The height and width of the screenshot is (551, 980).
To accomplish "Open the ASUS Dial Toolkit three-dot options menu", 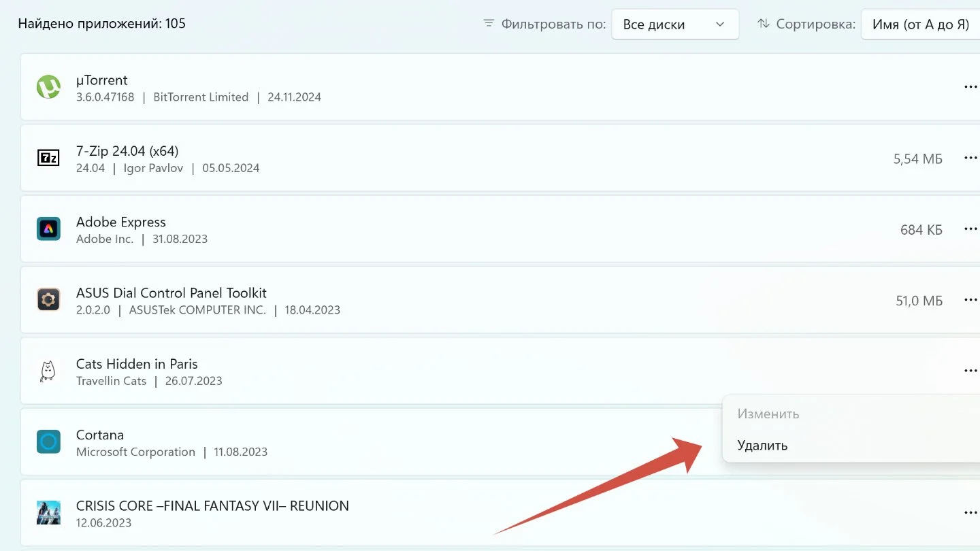I will tap(970, 299).
